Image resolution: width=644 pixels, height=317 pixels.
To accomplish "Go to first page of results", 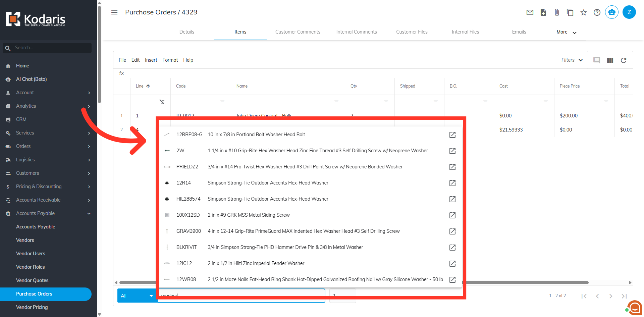I will coord(584,296).
